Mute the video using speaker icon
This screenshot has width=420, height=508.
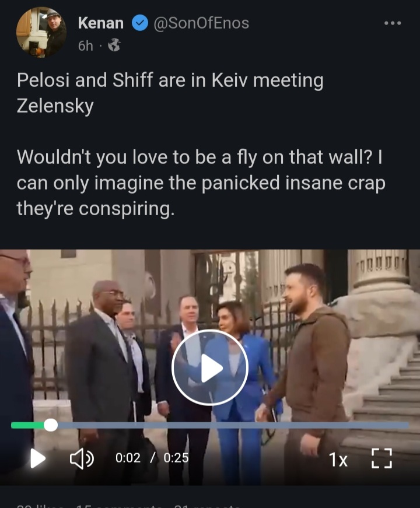pos(82,459)
